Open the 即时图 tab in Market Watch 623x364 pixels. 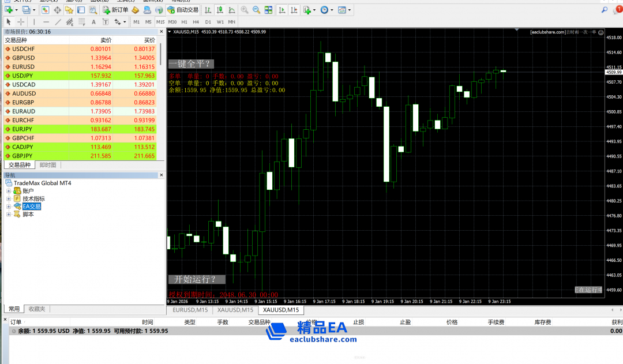(48, 165)
